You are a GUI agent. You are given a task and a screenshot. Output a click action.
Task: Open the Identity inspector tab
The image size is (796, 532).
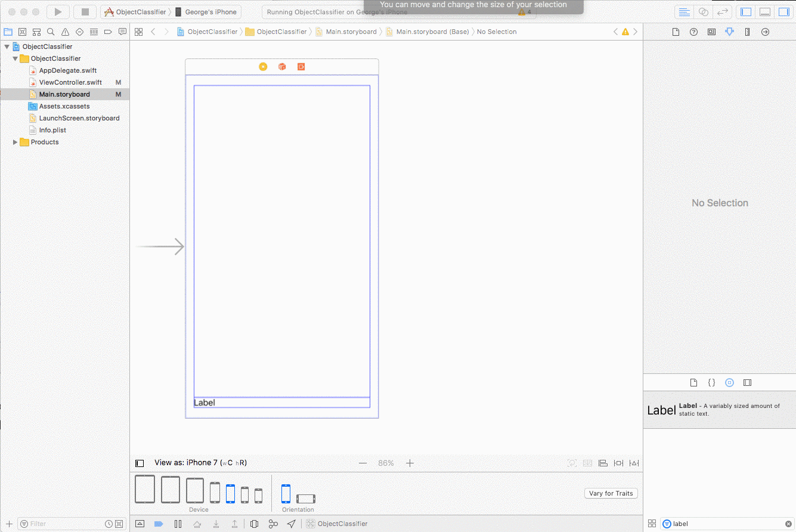pyautogui.click(x=711, y=32)
